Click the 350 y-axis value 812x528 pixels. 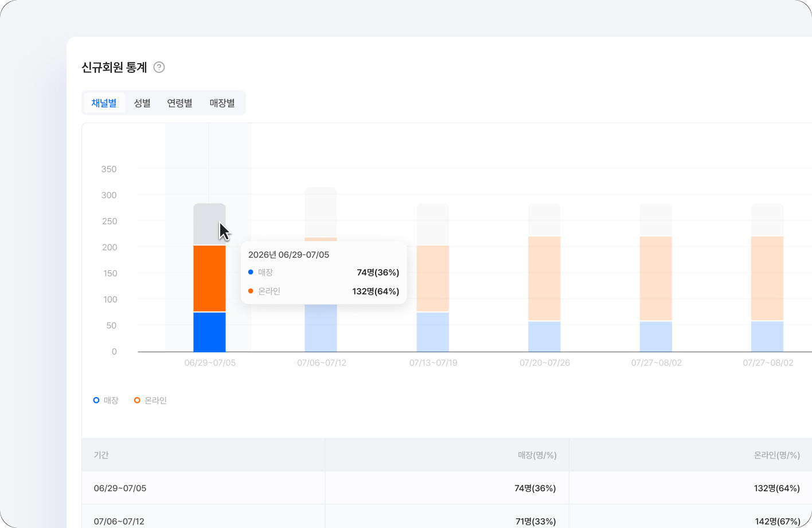[109, 169]
